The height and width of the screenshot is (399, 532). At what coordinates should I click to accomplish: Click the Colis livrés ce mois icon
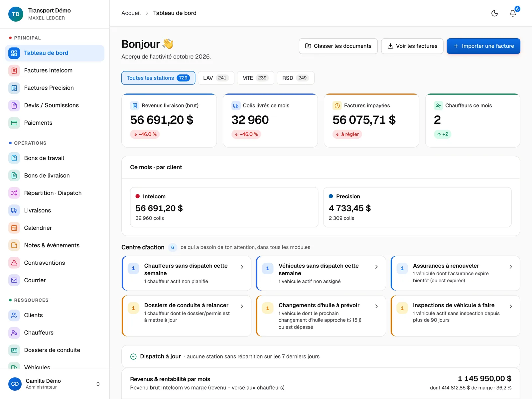click(236, 106)
